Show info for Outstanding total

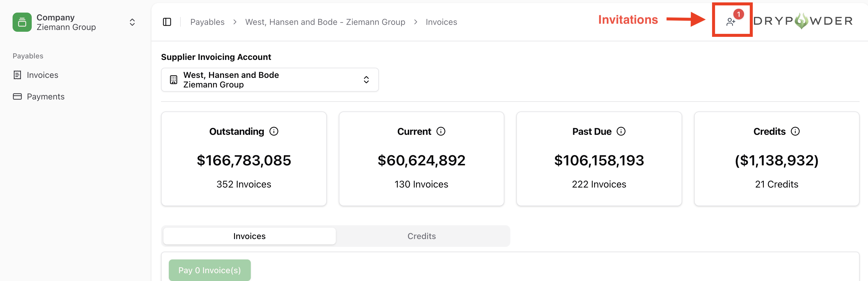click(274, 131)
